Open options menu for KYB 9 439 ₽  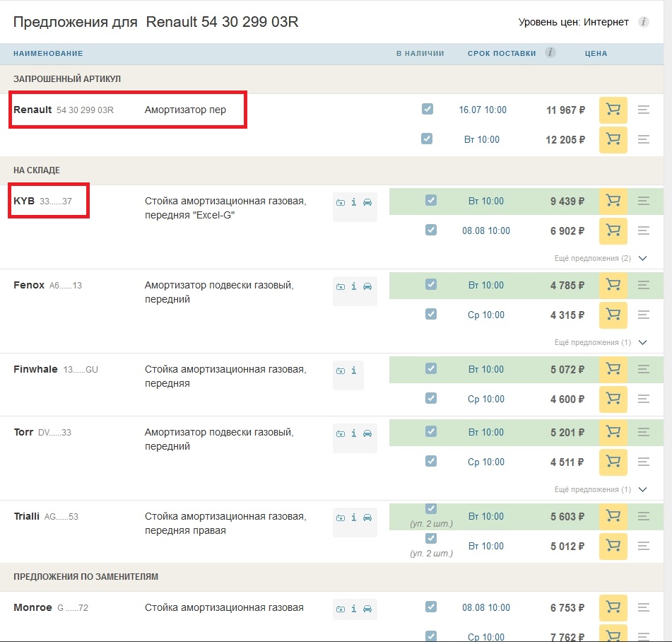click(x=643, y=201)
